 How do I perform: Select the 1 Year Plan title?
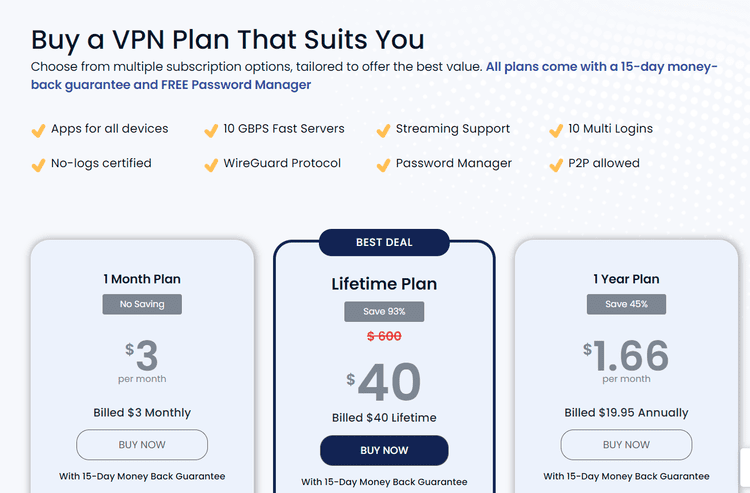(x=626, y=279)
